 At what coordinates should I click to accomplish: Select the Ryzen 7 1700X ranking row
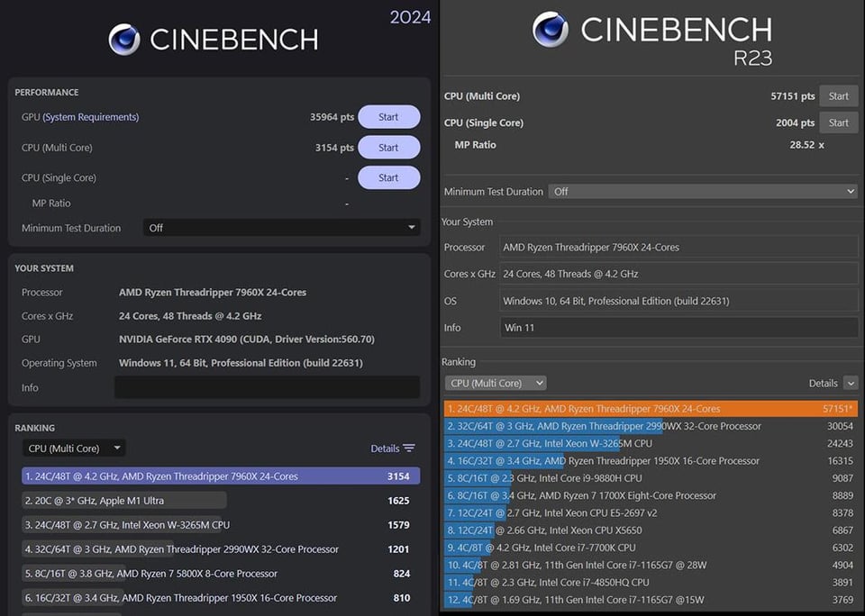click(651, 495)
